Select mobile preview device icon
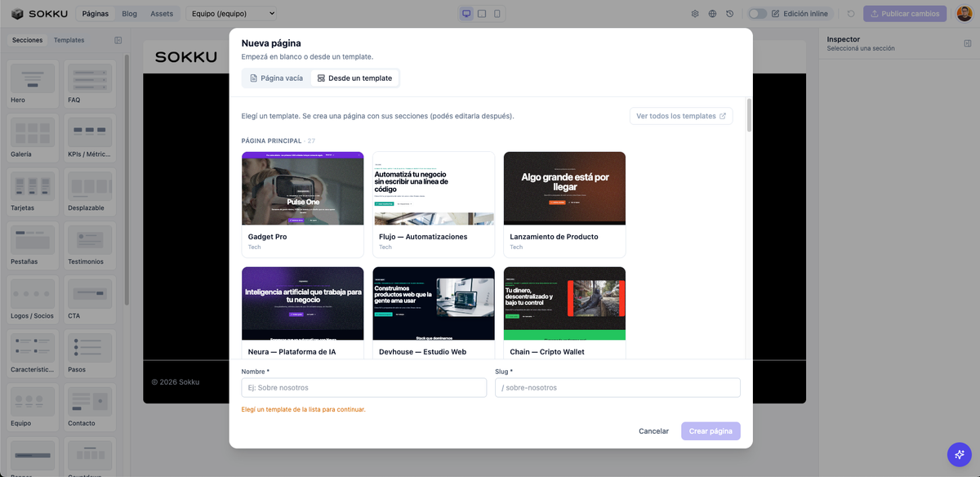The height and width of the screenshot is (477, 980). coord(497,14)
